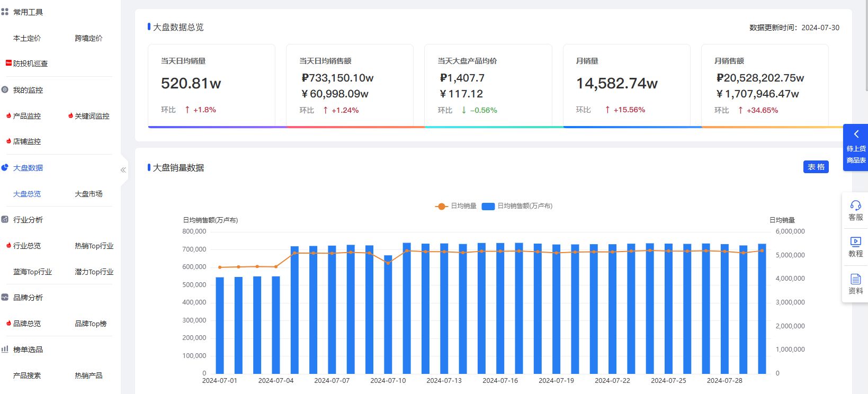This screenshot has height=394, width=868.
Task: Click the flame icon beside 店铺监控
Action: (9, 141)
